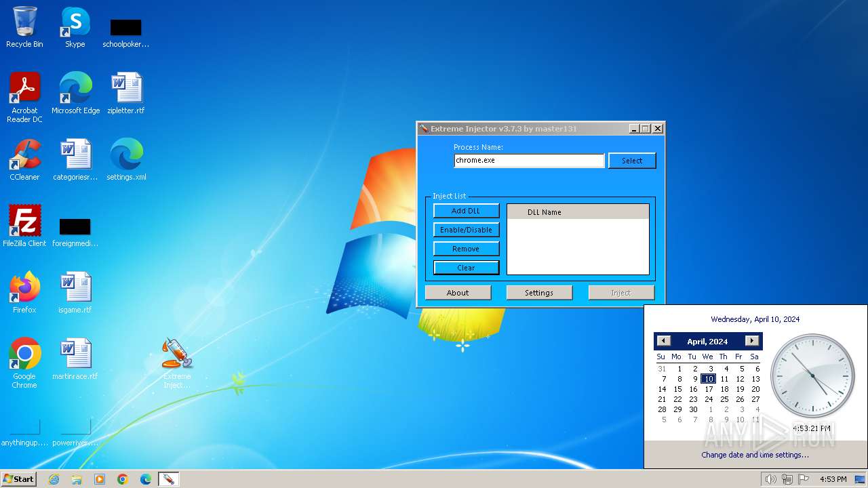Viewport: 868px width, 488px height.
Task: Open the Recycle Bin desktop icon
Action: point(24,27)
